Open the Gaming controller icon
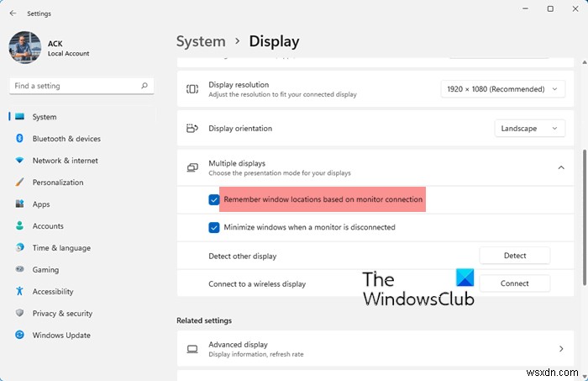 [x=19, y=269]
